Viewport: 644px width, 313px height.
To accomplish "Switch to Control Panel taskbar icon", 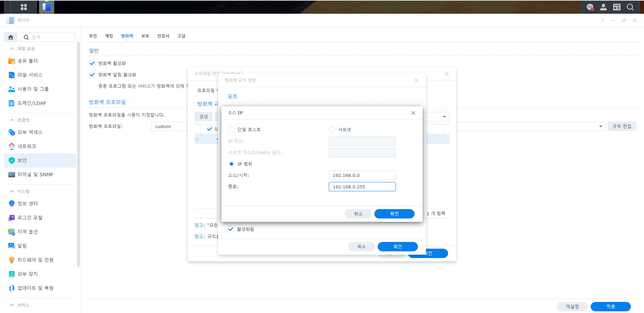I will 47,7.
